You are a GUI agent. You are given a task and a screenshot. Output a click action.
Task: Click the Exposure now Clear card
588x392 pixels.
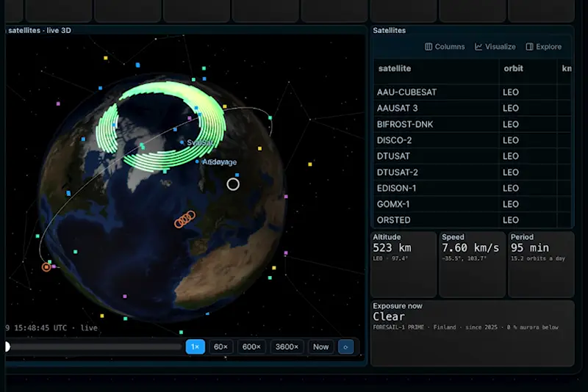click(x=473, y=333)
